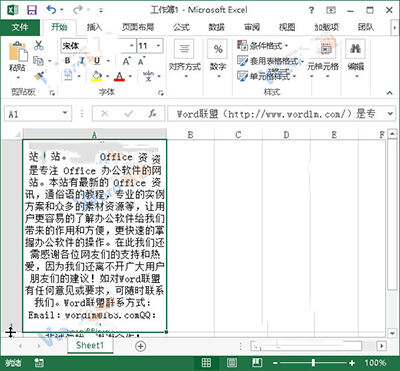Switch to Page Layout view in status bar
The width and height of the screenshot is (400, 371).
pos(232,363)
